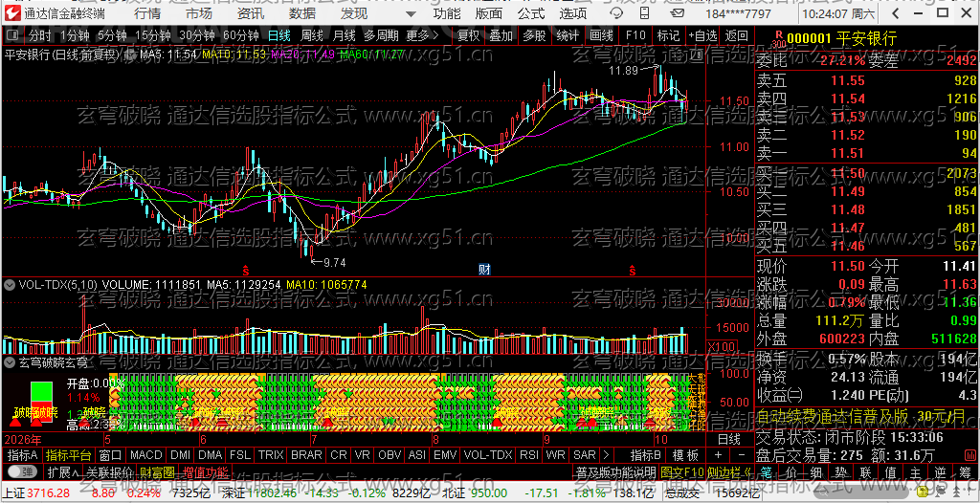Click the 多股 multi-stock button

pyautogui.click(x=534, y=35)
